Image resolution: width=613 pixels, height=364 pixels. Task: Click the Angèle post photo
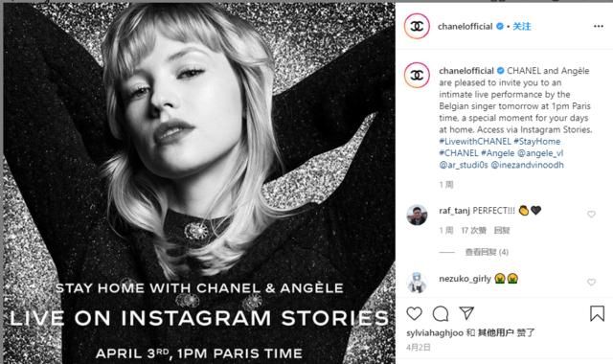point(199,183)
